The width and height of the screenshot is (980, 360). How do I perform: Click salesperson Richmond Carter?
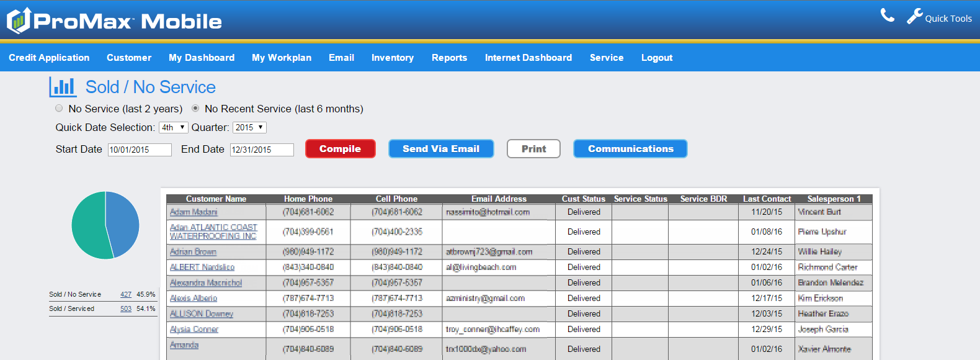coord(827,268)
